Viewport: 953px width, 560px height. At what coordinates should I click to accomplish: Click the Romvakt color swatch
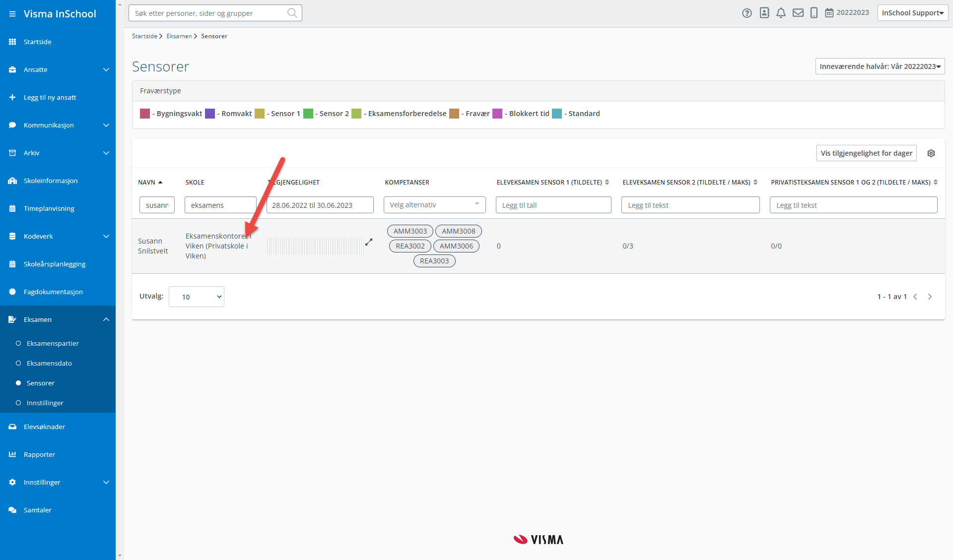click(210, 114)
